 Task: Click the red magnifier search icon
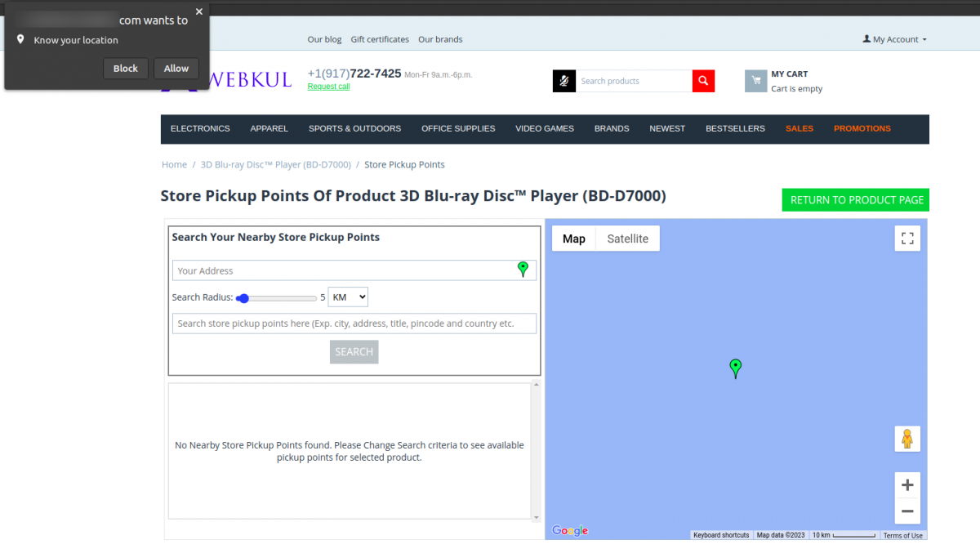[x=702, y=81]
